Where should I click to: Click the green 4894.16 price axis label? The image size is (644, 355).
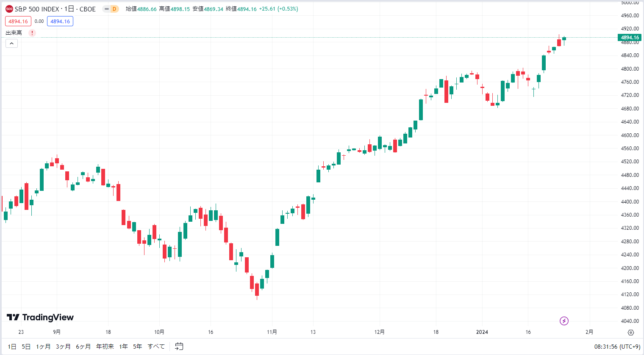click(630, 38)
